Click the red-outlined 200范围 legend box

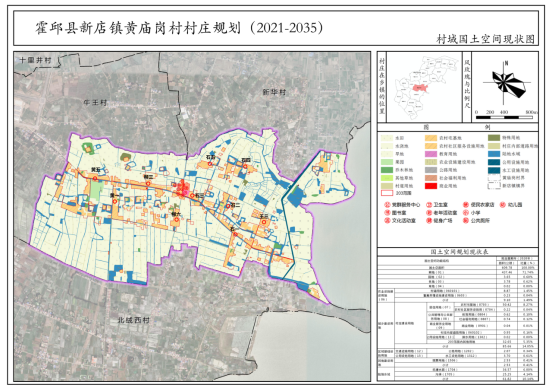387,193
